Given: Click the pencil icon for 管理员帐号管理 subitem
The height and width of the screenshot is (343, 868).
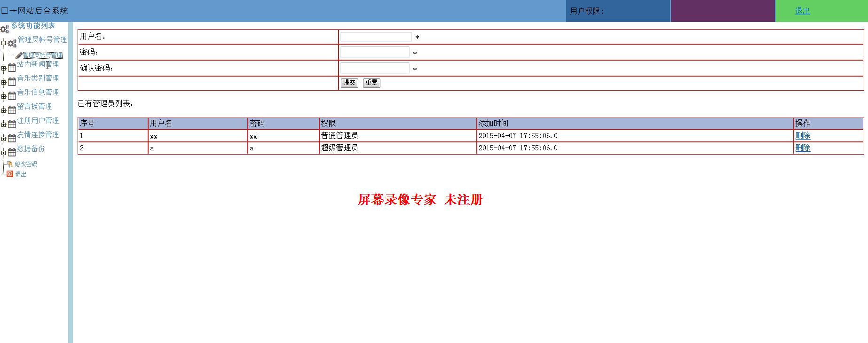Looking at the screenshot, I should coord(19,56).
